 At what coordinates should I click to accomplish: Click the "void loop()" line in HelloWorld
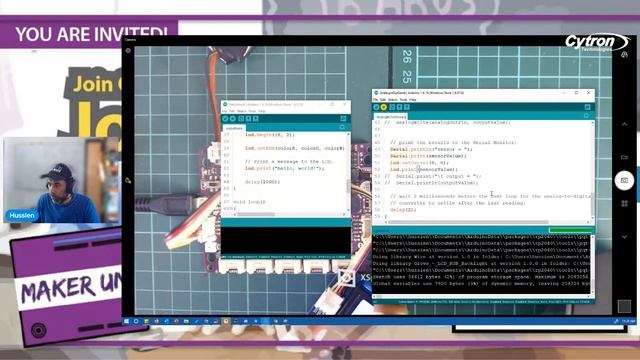coord(249,202)
